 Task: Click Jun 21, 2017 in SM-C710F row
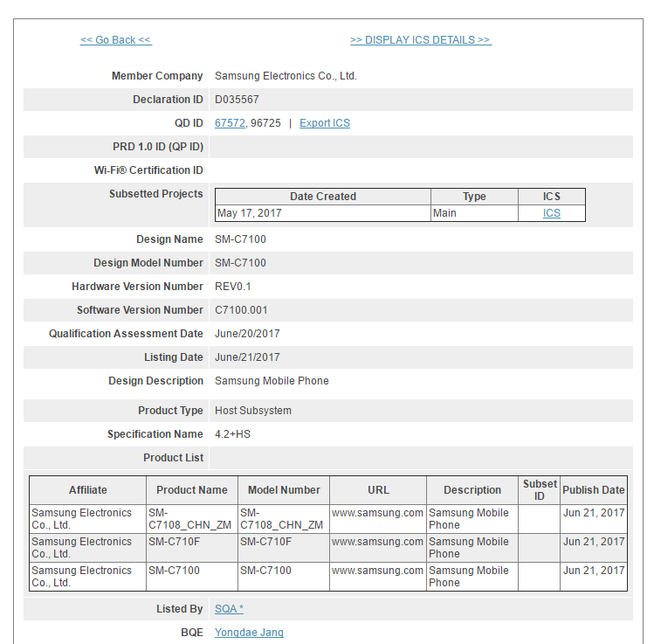click(594, 542)
